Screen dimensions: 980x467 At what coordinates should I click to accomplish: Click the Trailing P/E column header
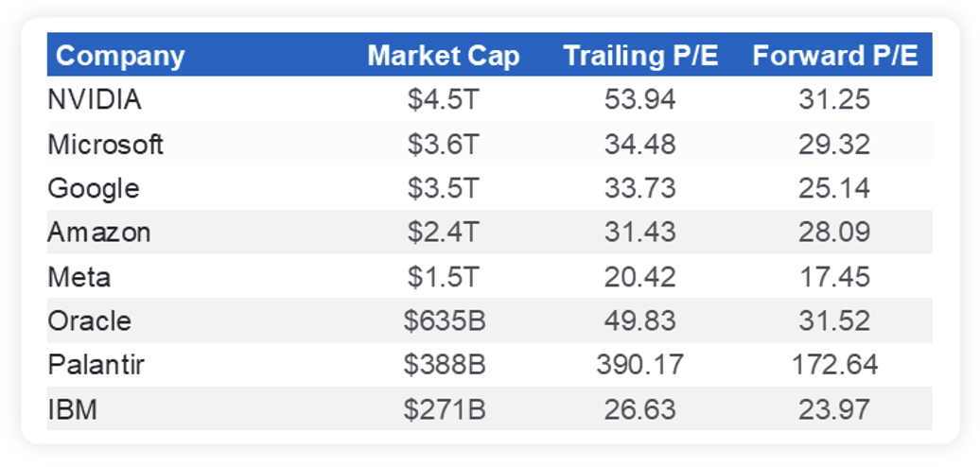pyautogui.click(x=640, y=56)
